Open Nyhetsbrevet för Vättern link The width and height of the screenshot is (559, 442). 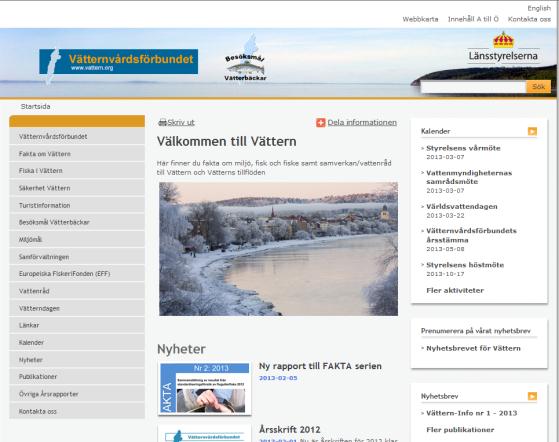tap(473, 348)
